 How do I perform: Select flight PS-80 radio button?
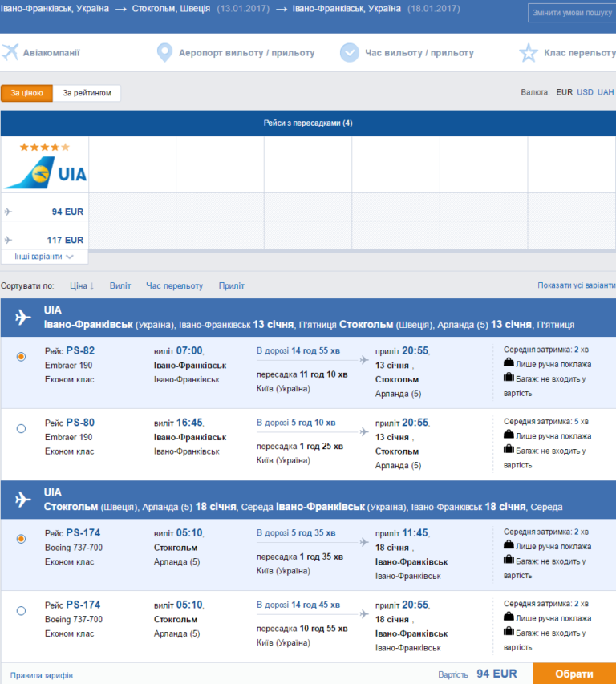click(x=21, y=429)
